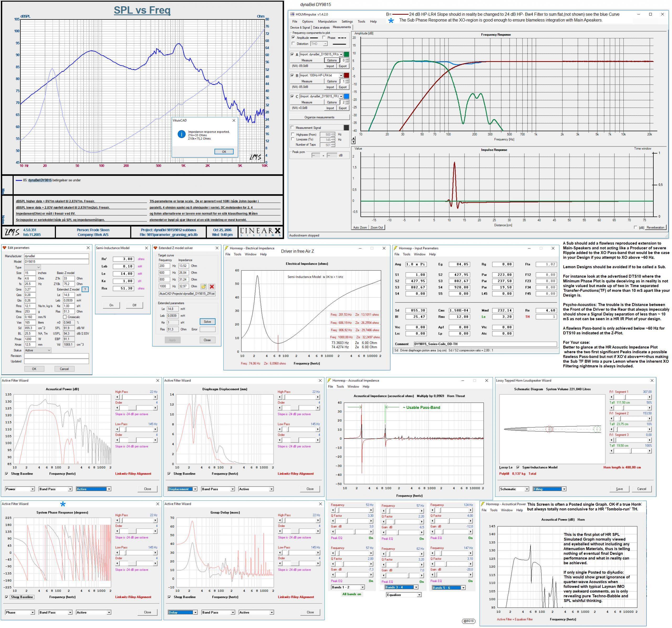Open Settings menu in HOLMImpulse

[347, 21]
